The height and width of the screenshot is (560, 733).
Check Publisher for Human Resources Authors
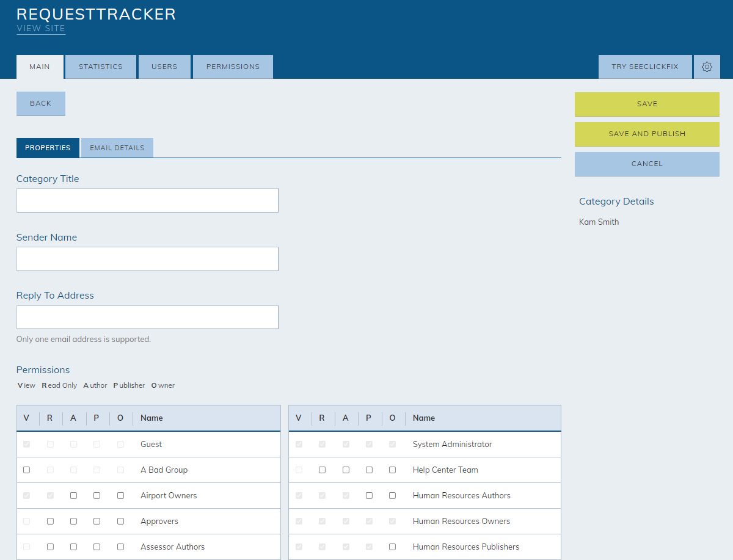coord(369,496)
